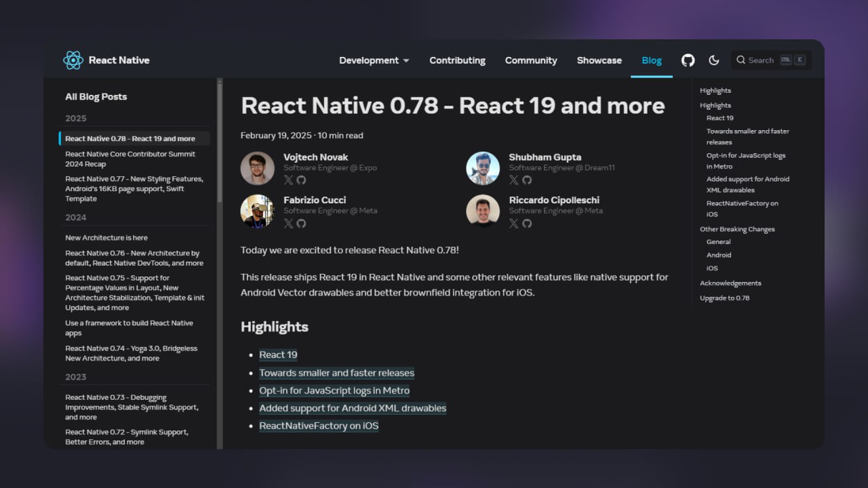
Task: Open the Community nav item
Action: coord(531,60)
